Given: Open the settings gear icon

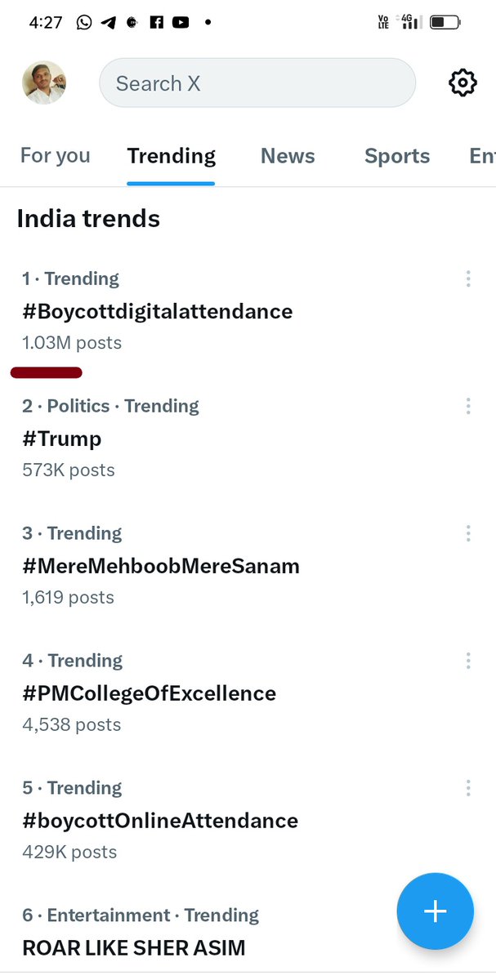Looking at the screenshot, I should (x=462, y=82).
